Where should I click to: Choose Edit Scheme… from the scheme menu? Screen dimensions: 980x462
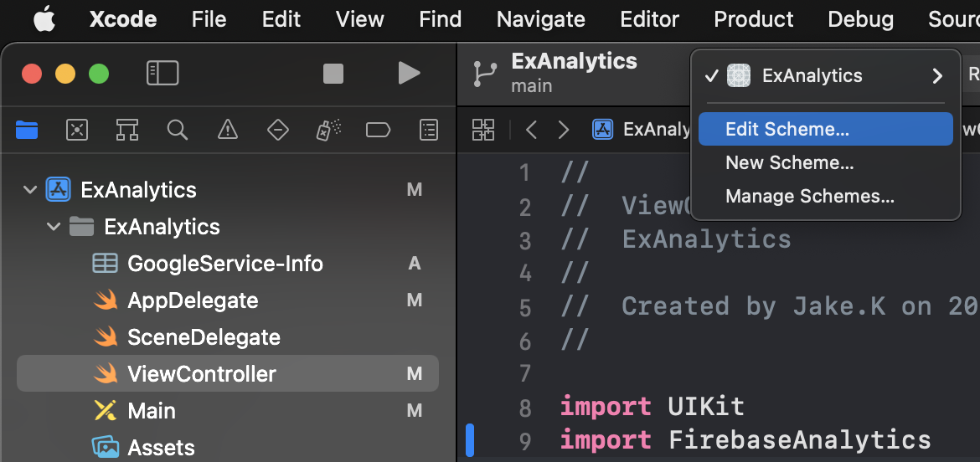click(x=826, y=129)
